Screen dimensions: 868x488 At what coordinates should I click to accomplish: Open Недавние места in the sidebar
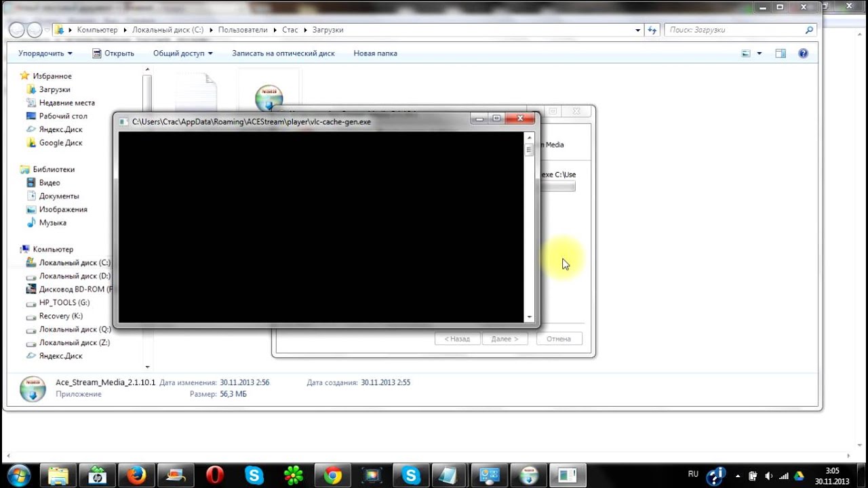point(66,102)
